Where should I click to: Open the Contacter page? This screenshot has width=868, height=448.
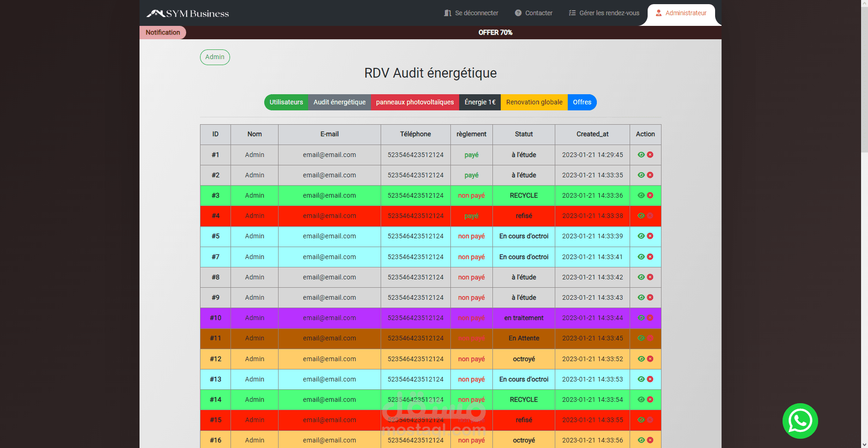pos(534,13)
